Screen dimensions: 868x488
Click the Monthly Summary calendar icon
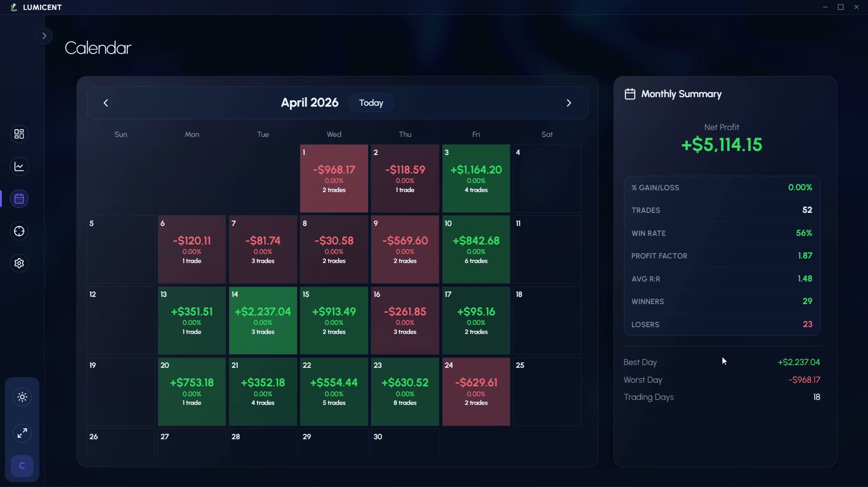[630, 94]
